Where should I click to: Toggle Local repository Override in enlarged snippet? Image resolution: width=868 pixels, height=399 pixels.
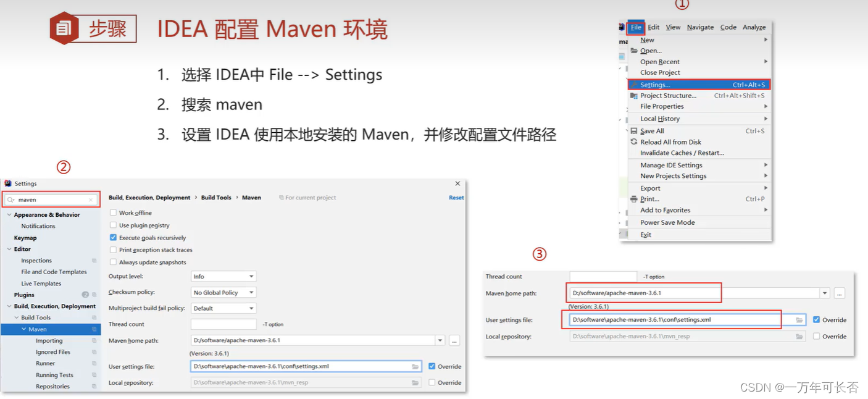coord(817,336)
